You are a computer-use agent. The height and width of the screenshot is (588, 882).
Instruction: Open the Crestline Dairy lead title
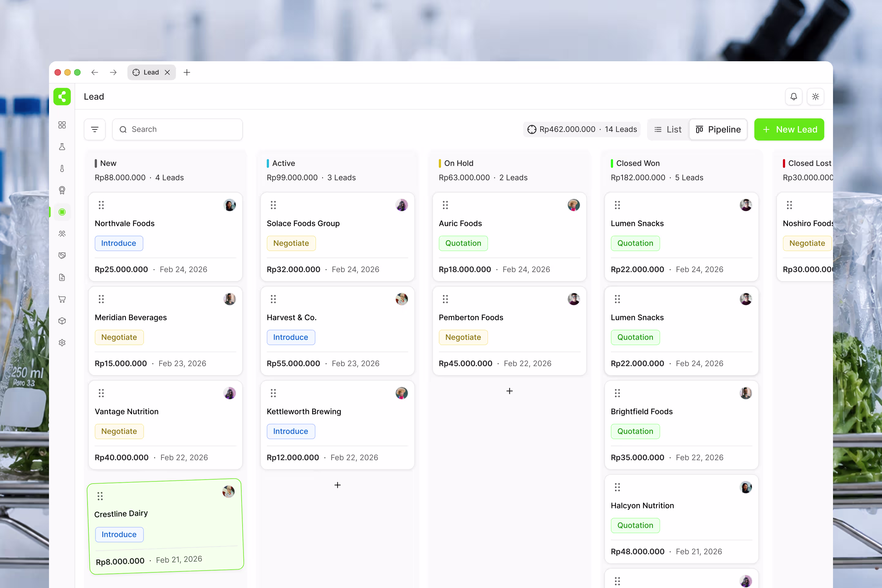pos(121,513)
